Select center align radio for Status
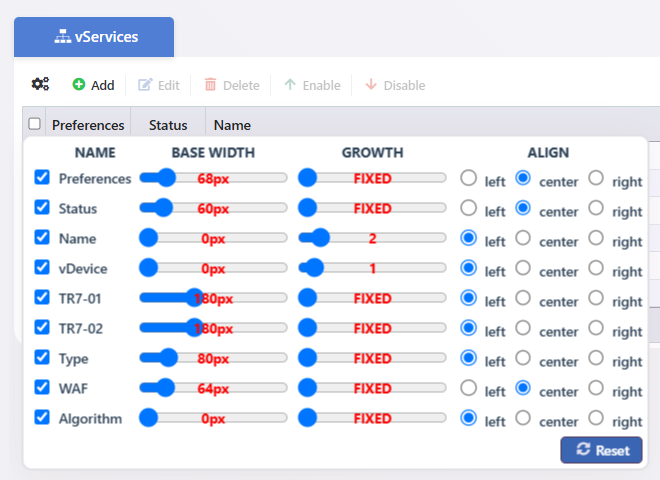660x480 pixels. pyautogui.click(x=523, y=208)
